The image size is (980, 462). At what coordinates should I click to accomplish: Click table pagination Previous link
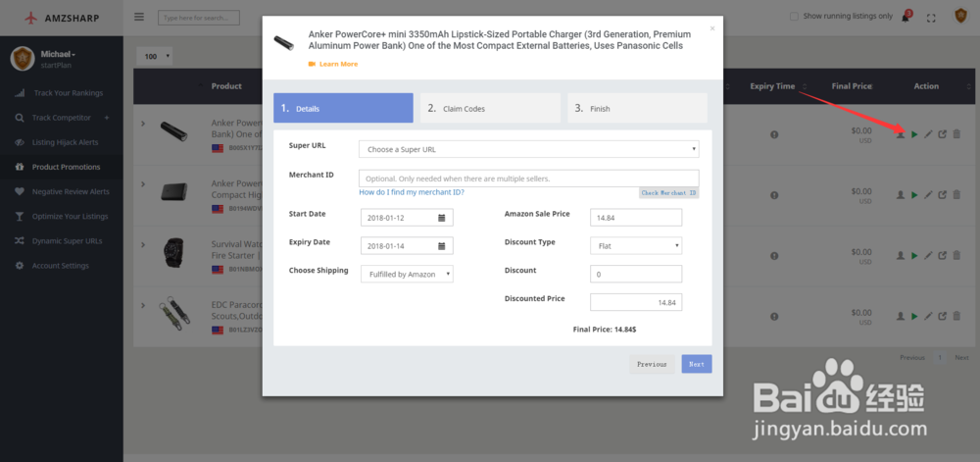(x=911, y=358)
